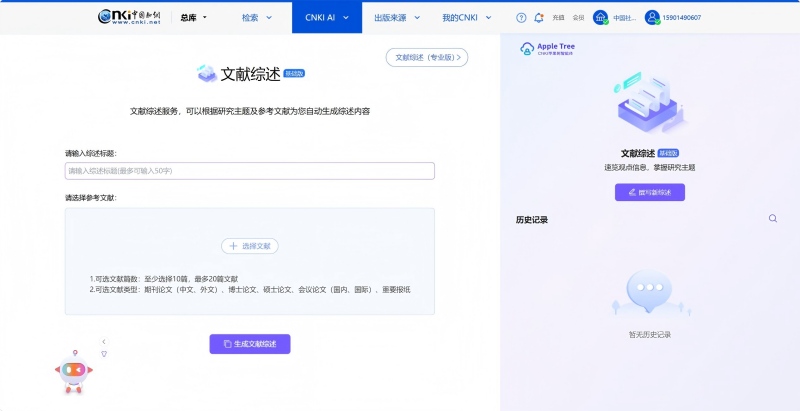Open the 检索 search dropdown menu

click(x=255, y=18)
